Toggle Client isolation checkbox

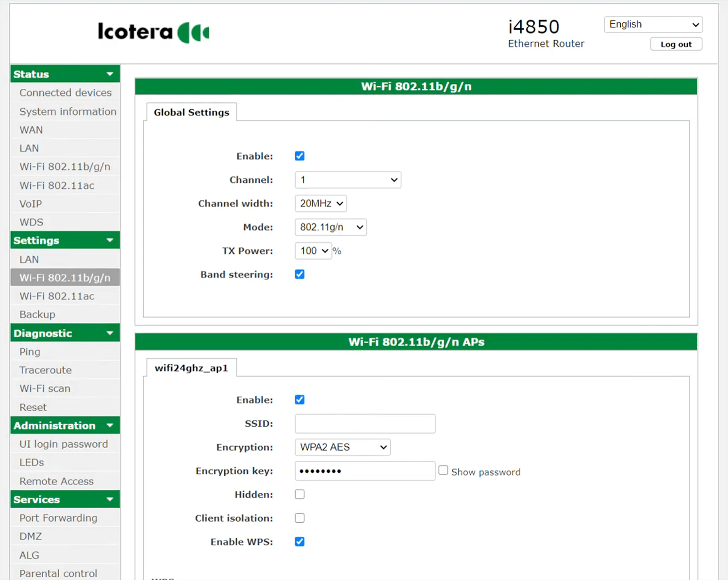[x=299, y=518]
